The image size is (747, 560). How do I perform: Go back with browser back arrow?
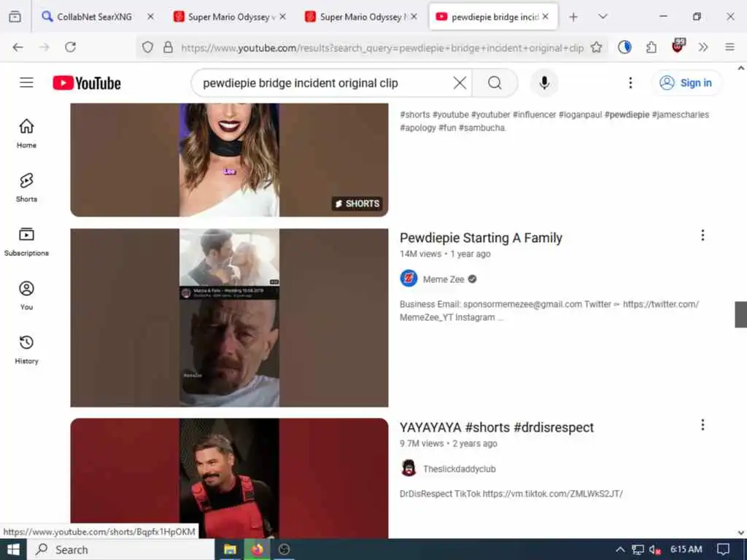click(18, 47)
